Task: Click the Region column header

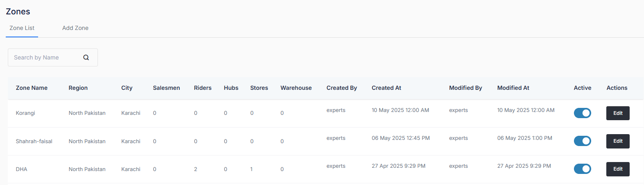Action: (78, 88)
